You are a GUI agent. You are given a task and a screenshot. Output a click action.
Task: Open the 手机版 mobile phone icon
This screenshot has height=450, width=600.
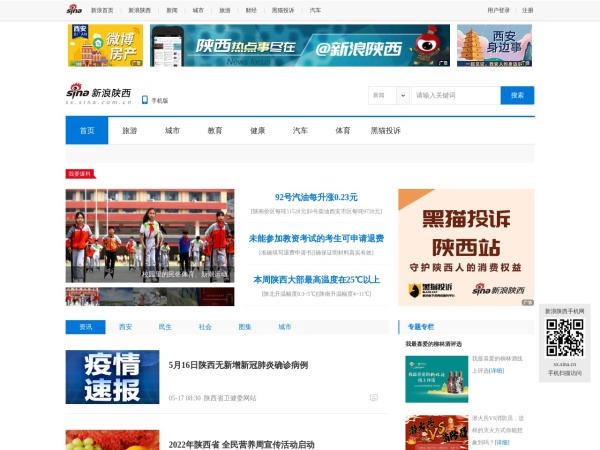[x=145, y=100]
